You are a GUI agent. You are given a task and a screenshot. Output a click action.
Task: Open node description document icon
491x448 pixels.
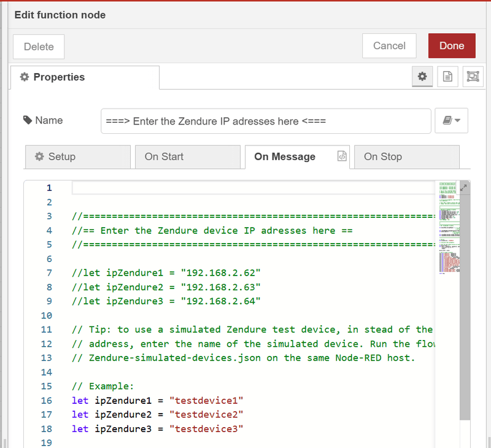[x=447, y=76]
